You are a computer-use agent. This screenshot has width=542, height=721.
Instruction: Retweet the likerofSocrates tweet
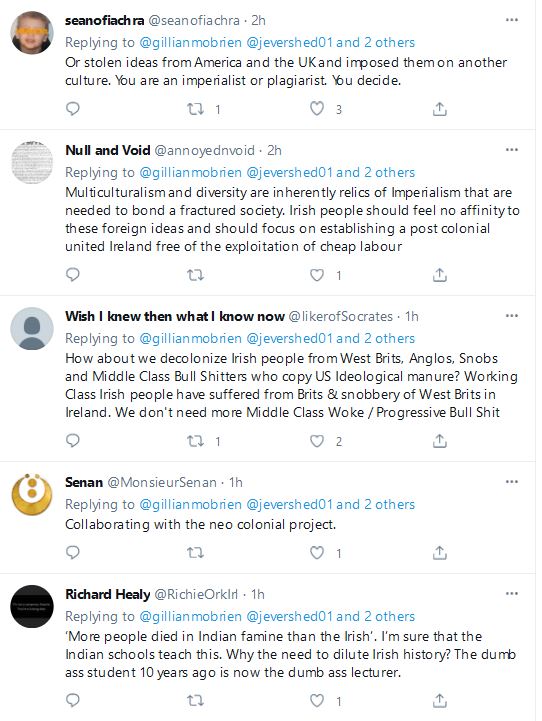[x=195, y=441]
